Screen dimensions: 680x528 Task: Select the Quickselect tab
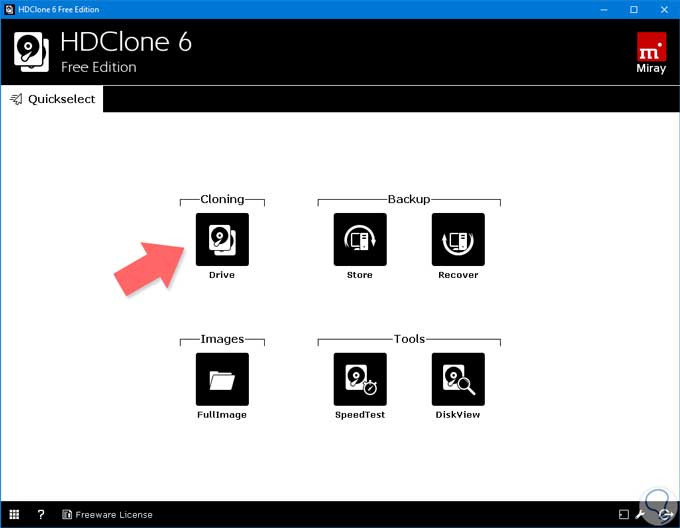pyautogui.click(x=52, y=99)
